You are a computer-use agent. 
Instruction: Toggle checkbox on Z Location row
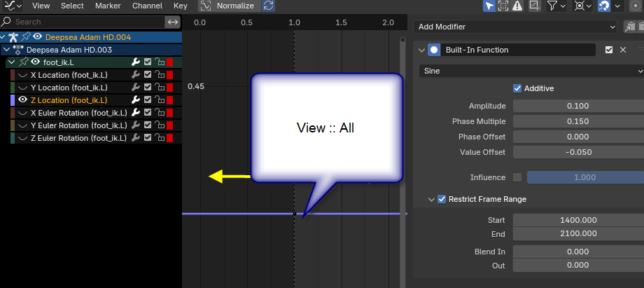point(148,100)
